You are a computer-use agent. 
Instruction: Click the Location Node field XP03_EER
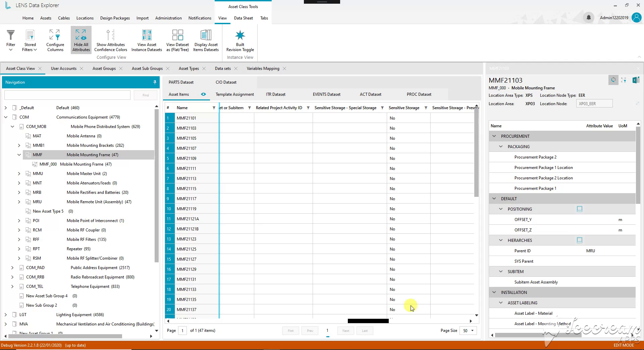pos(594,103)
